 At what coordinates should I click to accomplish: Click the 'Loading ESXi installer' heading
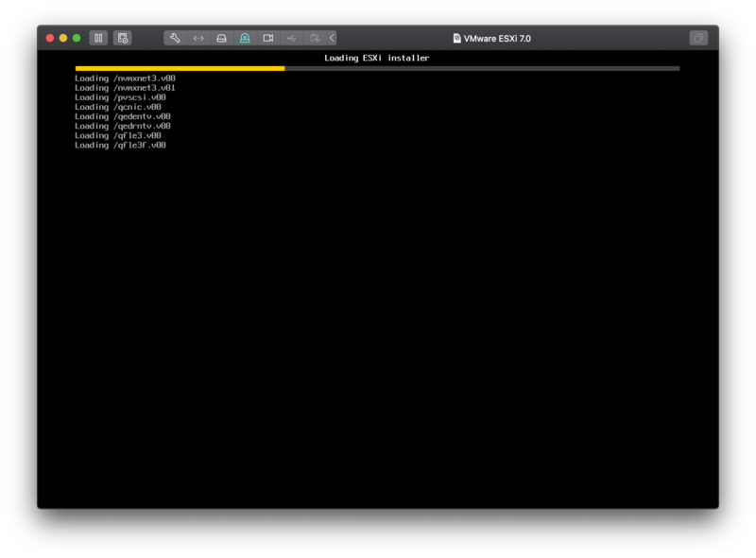376,58
